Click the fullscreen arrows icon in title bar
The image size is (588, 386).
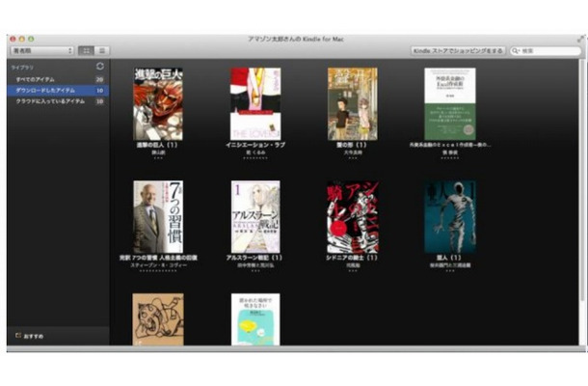tap(580, 39)
